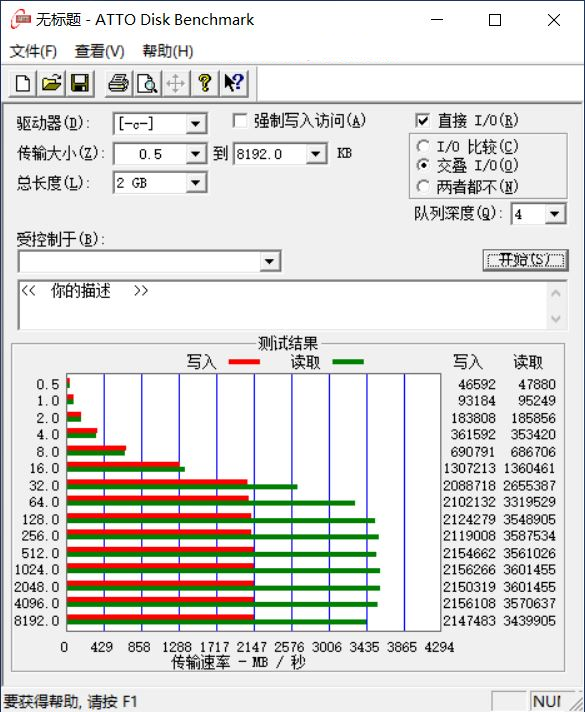Select the I/O 比较 radio option
585x712 pixels.
[423, 146]
